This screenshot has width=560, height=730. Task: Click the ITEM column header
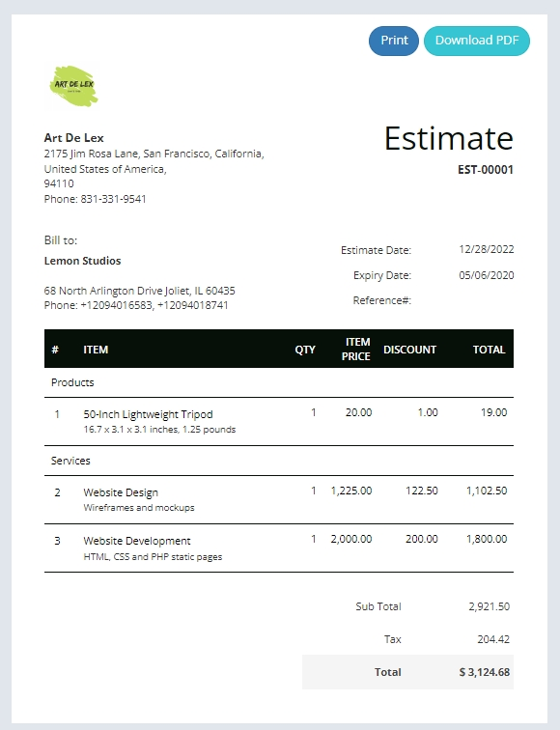96,350
